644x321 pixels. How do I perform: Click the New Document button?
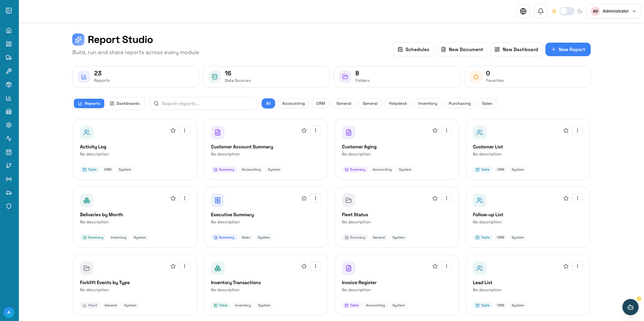coord(462,50)
